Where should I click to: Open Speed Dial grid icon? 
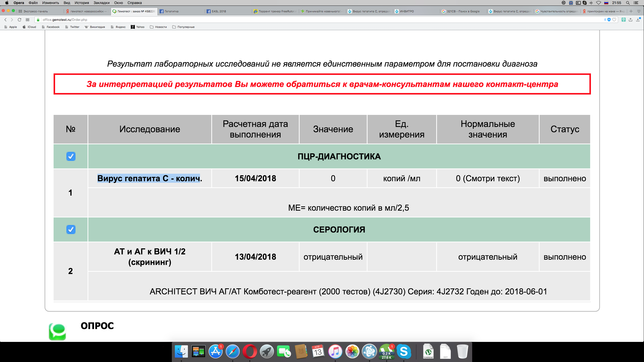point(27,20)
